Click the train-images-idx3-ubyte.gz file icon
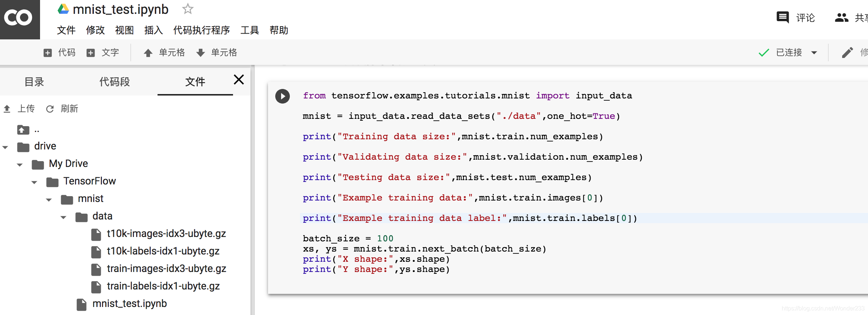The image size is (868, 315). coord(96,269)
